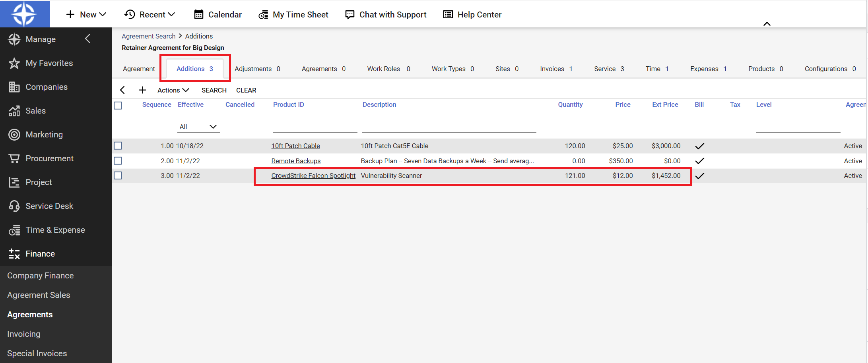Viewport: 868px width, 363px height.
Task: Click the Help Center icon
Action: pos(448,15)
